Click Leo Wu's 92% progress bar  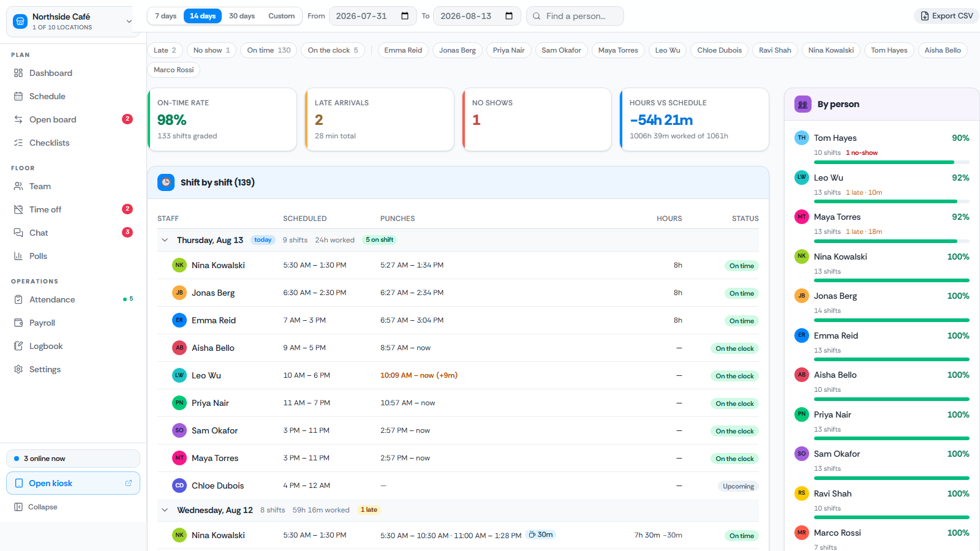coord(891,201)
